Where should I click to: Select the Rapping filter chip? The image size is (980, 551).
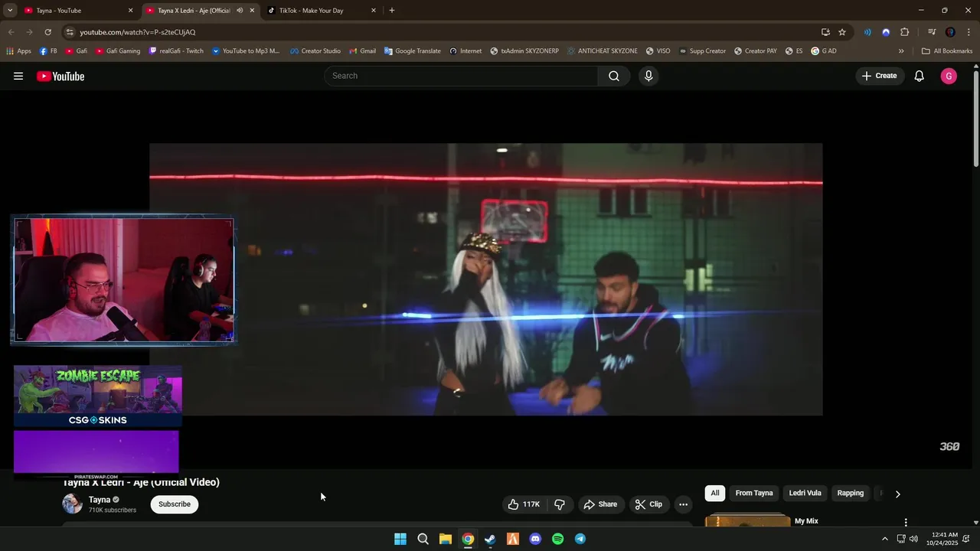850,494
